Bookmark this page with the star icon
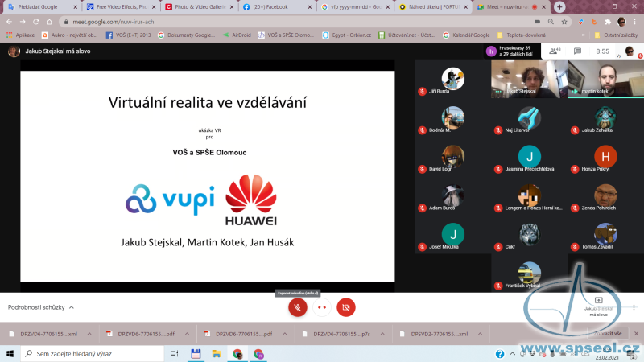This screenshot has width=644, height=362. point(564,22)
